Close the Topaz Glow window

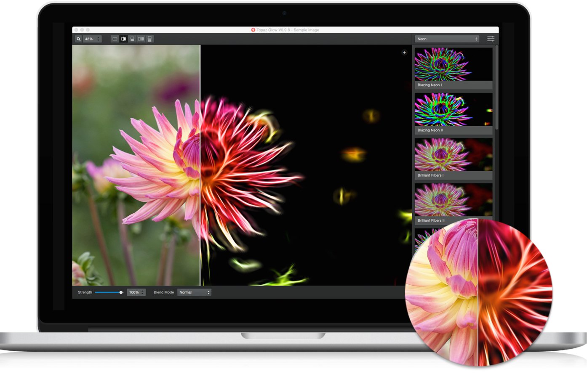pyautogui.click(x=76, y=30)
